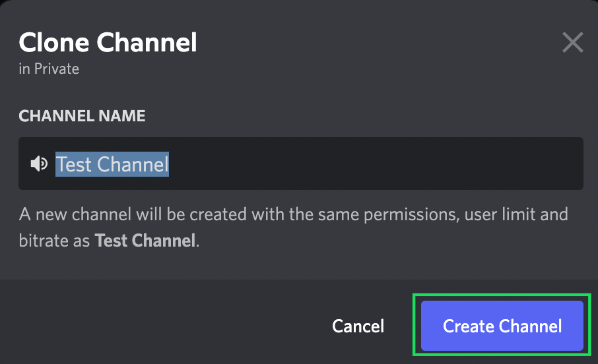Click empty footer area left of Cancel
This screenshot has height=364, width=598.
tap(165, 326)
